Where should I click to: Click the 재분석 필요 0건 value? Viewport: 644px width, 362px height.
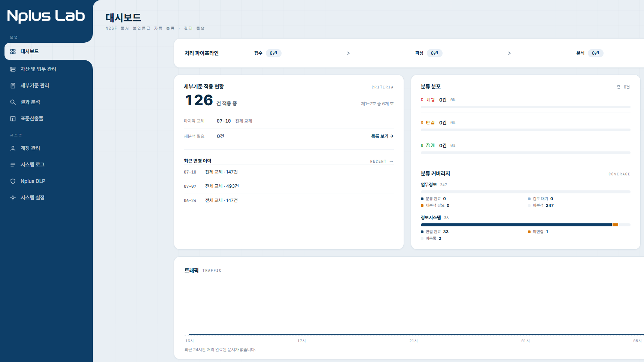pos(221,136)
